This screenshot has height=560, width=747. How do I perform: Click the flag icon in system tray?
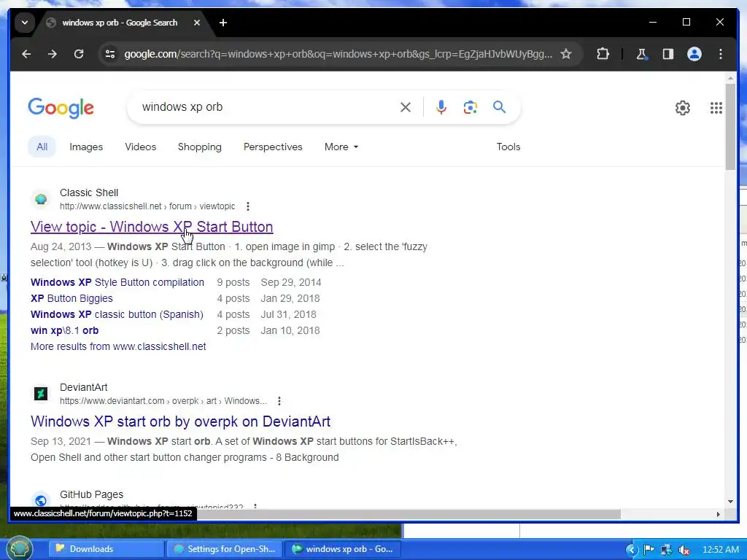pyautogui.click(x=649, y=550)
